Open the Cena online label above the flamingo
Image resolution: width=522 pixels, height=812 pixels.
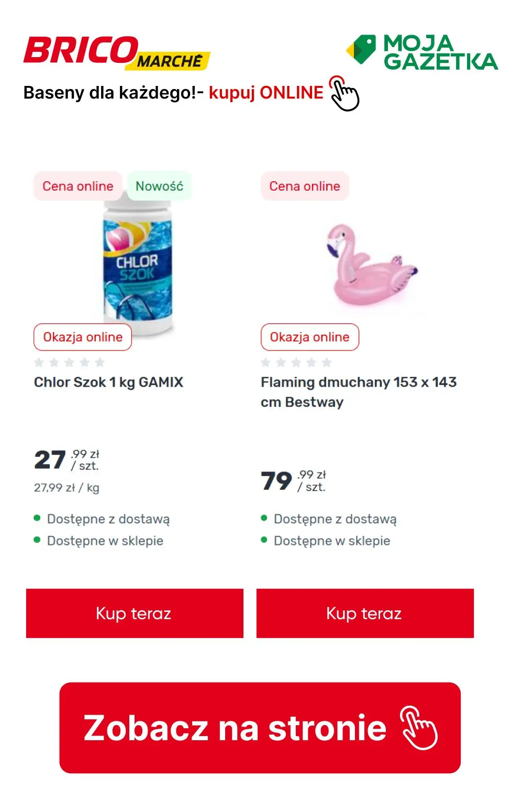pos(304,185)
